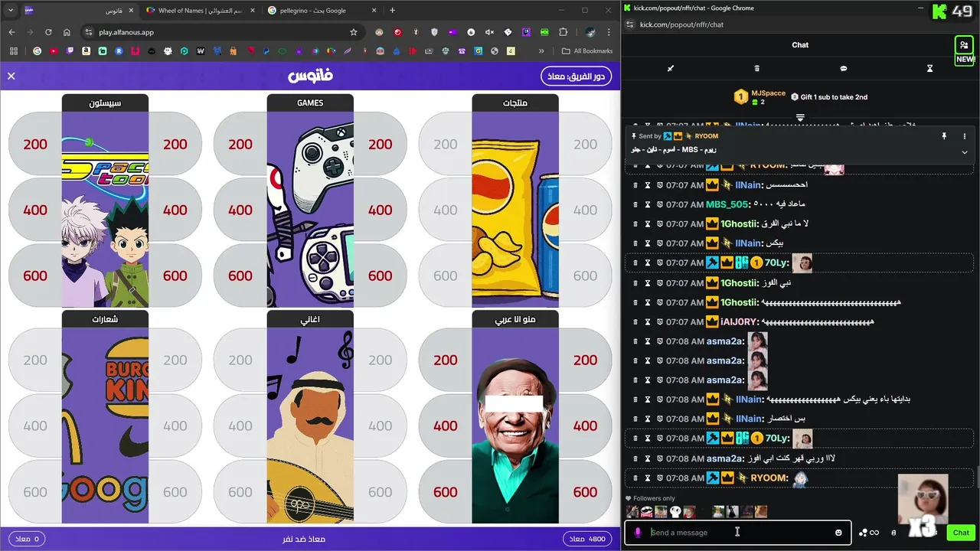This screenshot has width=980, height=551.
Task: Click the 4800 score pill
Action: pyautogui.click(x=588, y=539)
